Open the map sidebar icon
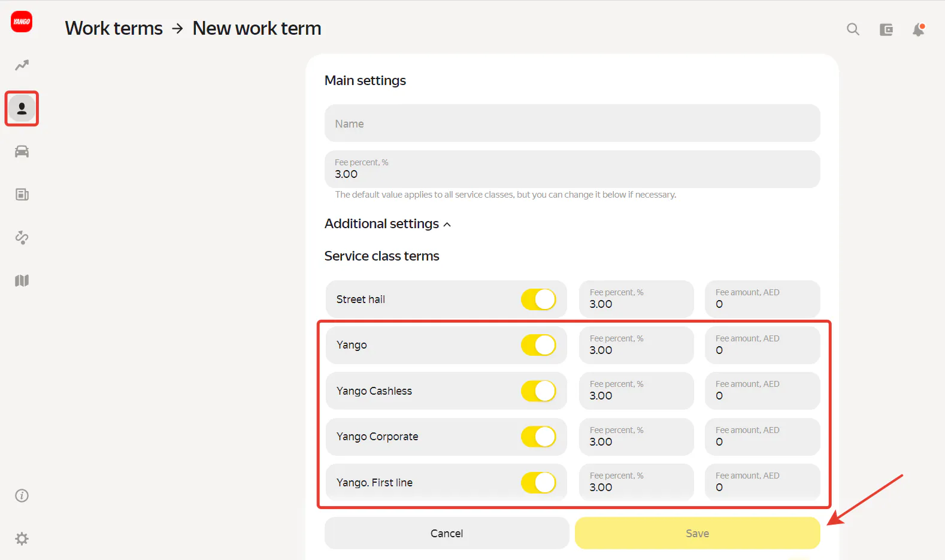The image size is (945, 560). (x=22, y=281)
